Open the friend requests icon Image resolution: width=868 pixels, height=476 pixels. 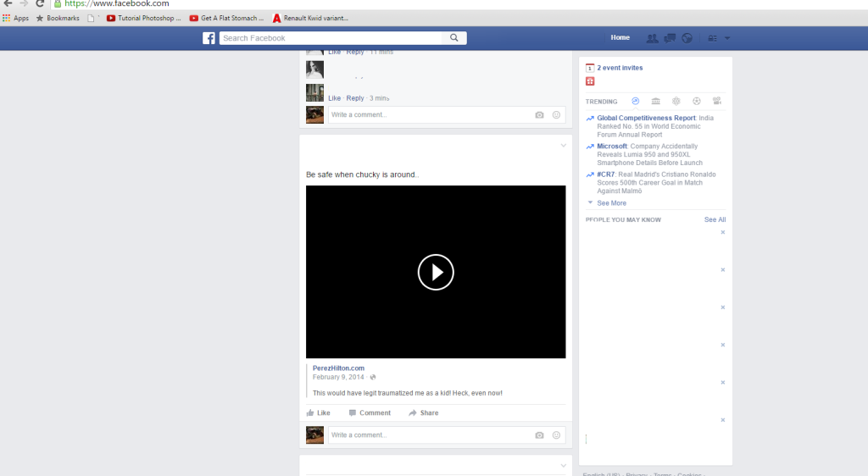coord(652,38)
